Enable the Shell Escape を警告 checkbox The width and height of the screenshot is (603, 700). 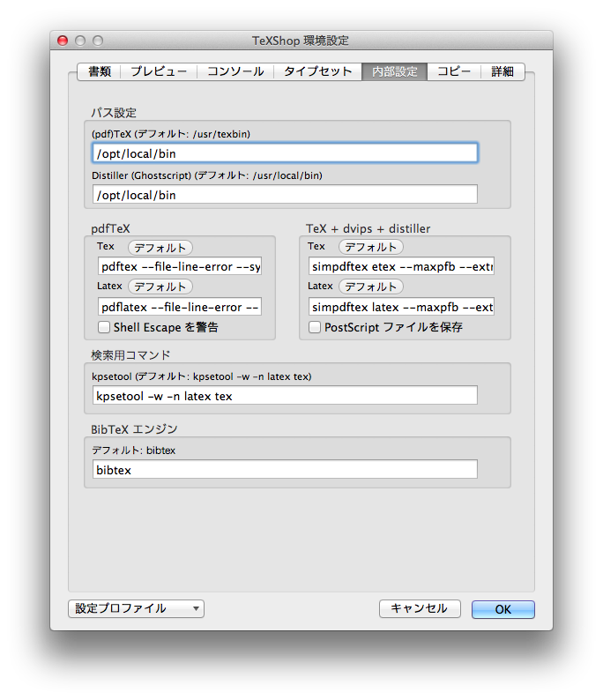(x=104, y=328)
